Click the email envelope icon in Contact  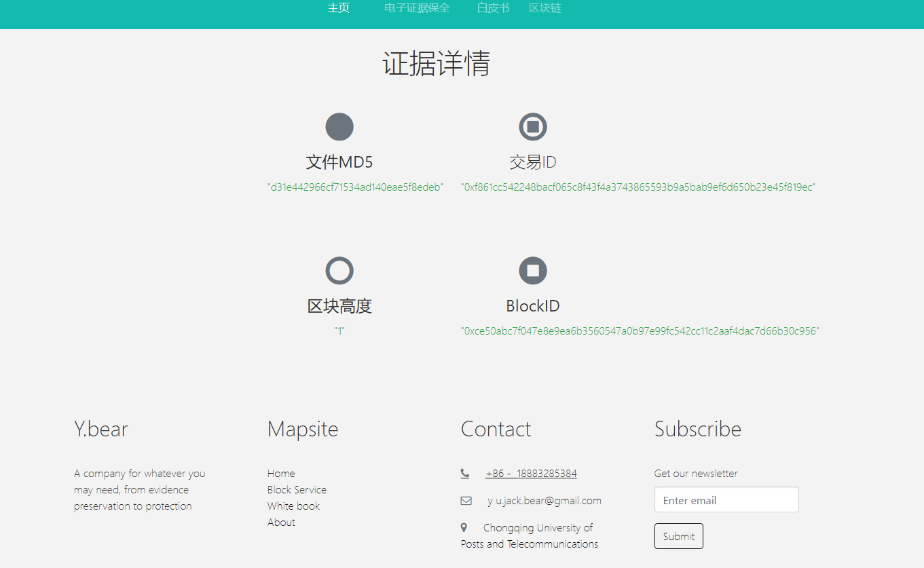(466, 500)
